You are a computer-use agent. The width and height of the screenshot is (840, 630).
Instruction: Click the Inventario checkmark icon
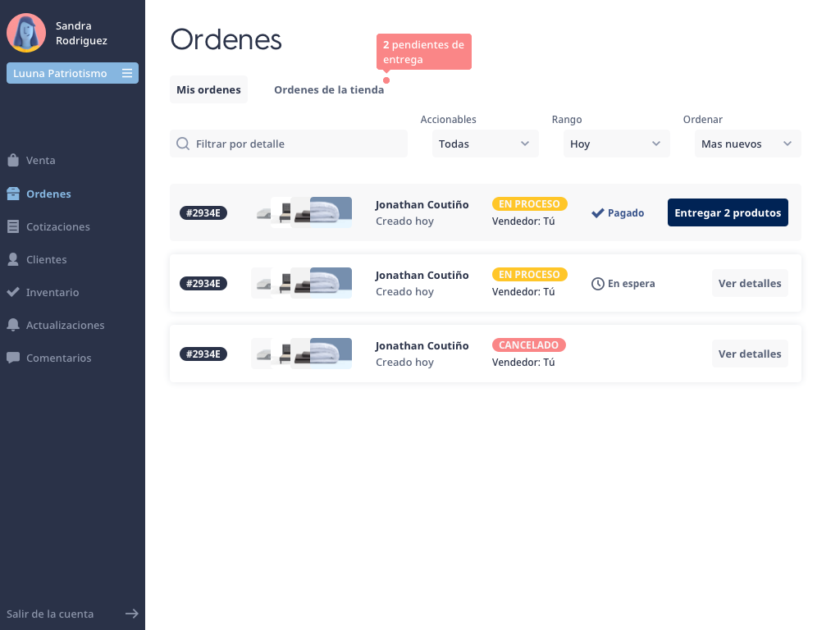[x=13, y=292]
